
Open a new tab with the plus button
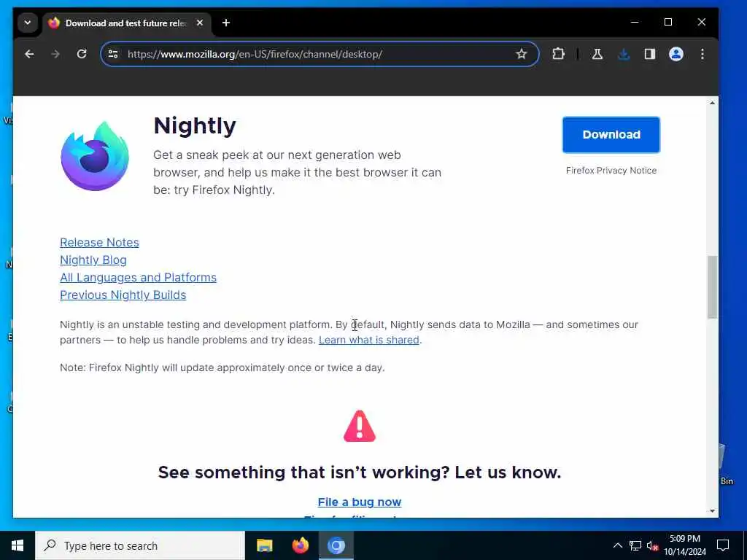coord(226,23)
